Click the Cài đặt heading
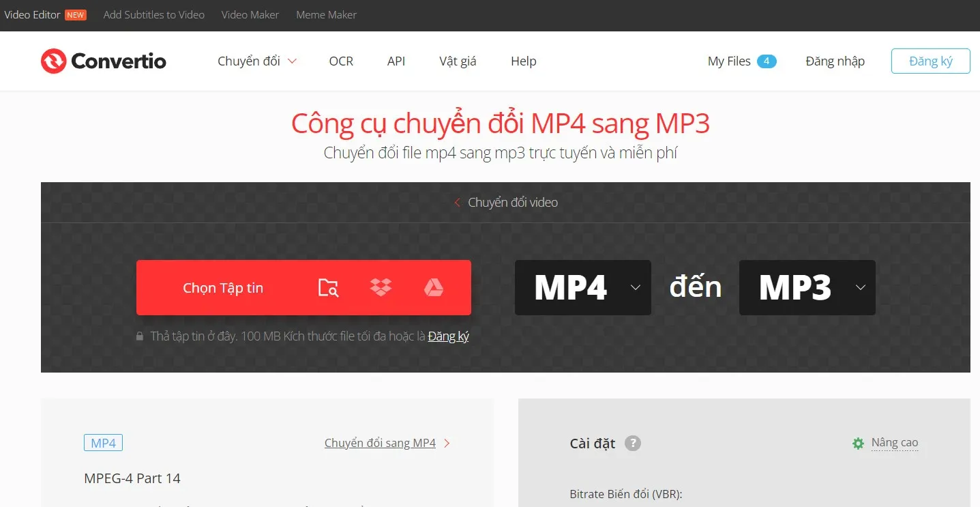This screenshot has width=980, height=507. pyautogui.click(x=593, y=444)
